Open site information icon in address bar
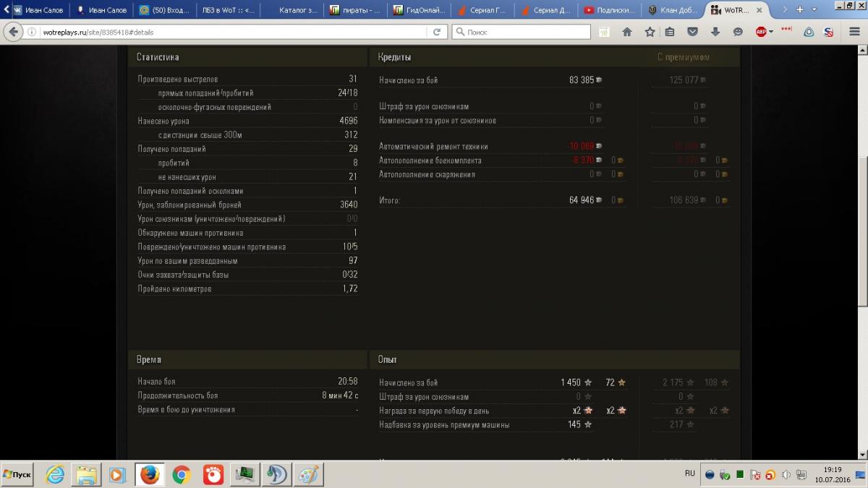This screenshot has width=868, height=488. pos(33,33)
